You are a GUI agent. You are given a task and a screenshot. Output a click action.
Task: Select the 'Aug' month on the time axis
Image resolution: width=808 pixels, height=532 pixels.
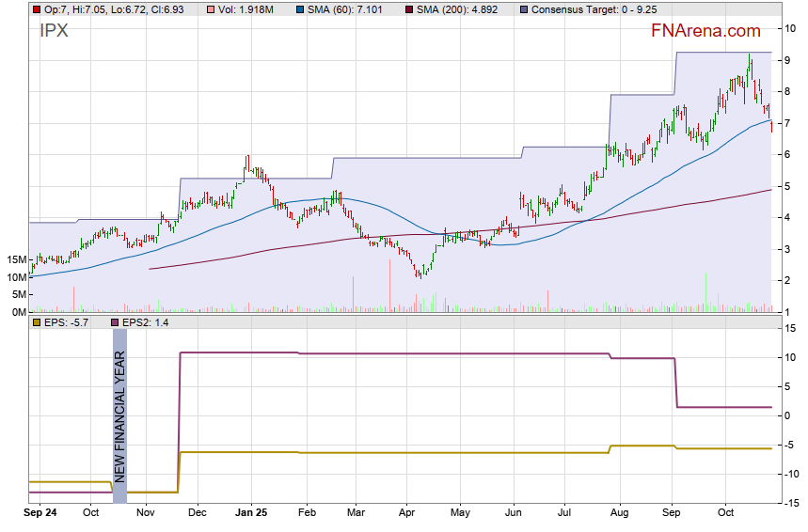click(618, 514)
